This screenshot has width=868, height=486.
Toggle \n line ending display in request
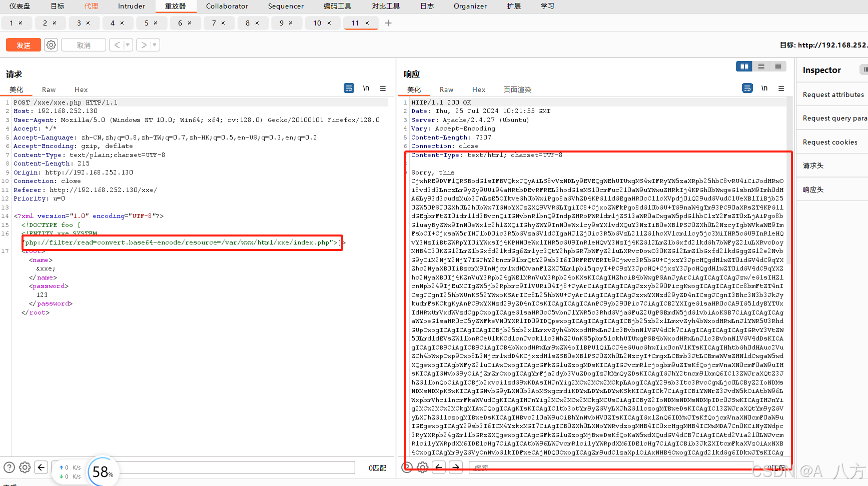(366, 88)
